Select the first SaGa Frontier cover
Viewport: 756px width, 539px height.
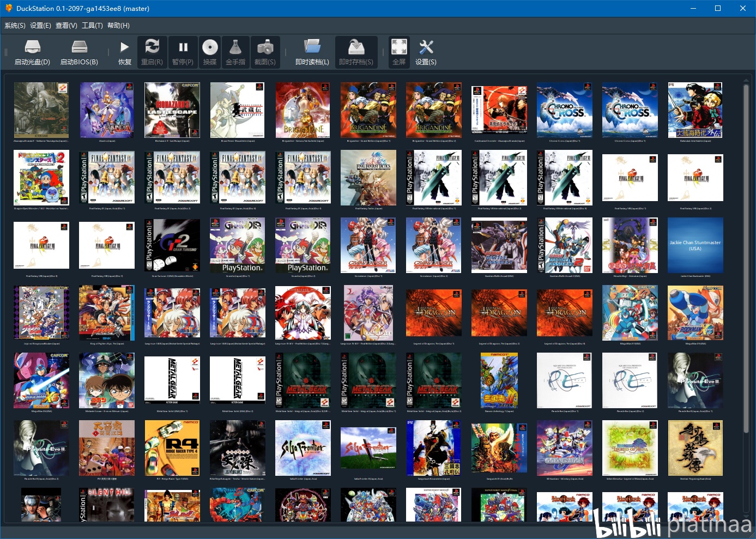[x=303, y=448]
